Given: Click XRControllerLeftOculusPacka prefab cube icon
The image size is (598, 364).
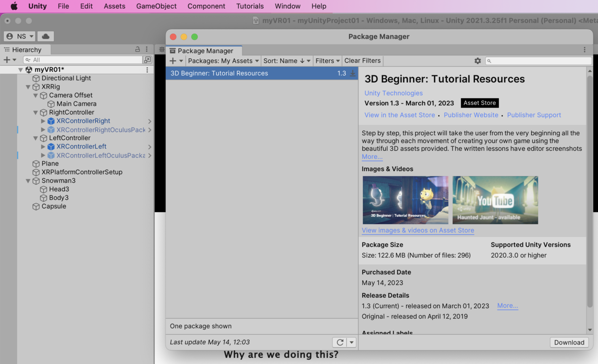Looking at the screenshot, I should [51, 155].
